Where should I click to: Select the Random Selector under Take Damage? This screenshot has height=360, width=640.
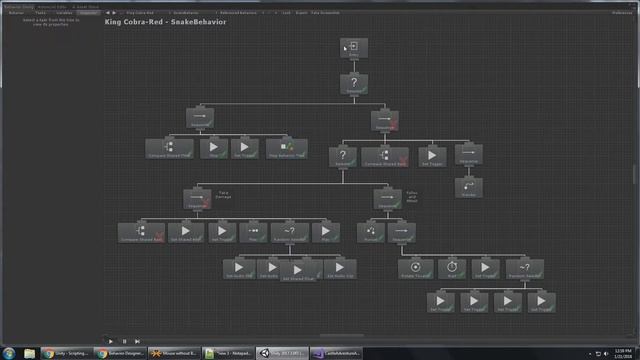[x=290, y=233]
